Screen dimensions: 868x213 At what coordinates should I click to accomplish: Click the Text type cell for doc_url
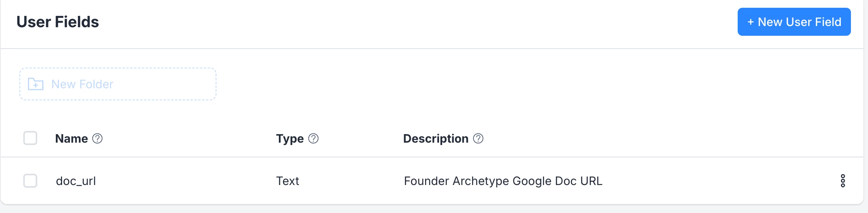coord(287,181)
